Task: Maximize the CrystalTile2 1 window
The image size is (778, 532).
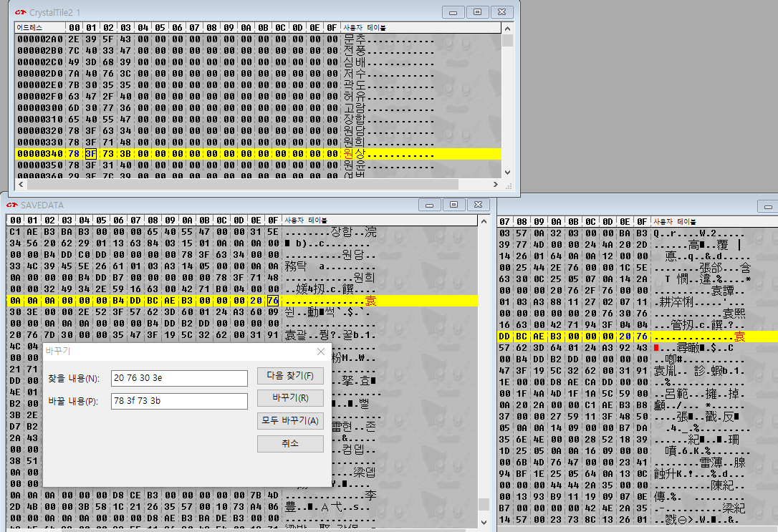Action: tap(477, 12)
